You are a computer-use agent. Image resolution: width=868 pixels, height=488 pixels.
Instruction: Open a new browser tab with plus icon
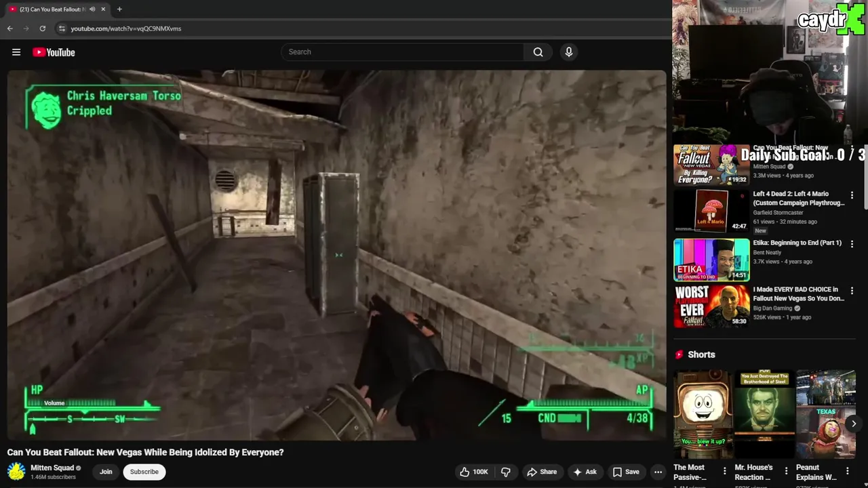coord(119,9)
